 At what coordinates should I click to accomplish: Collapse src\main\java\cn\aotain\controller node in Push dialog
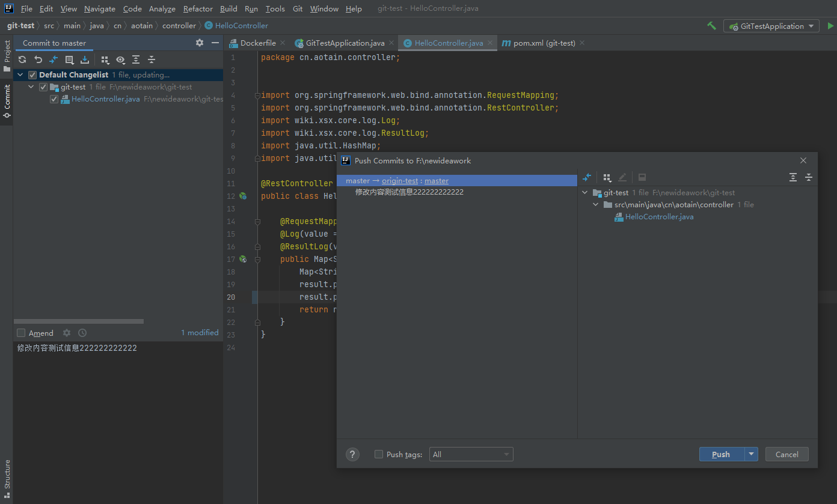point(596,205)
